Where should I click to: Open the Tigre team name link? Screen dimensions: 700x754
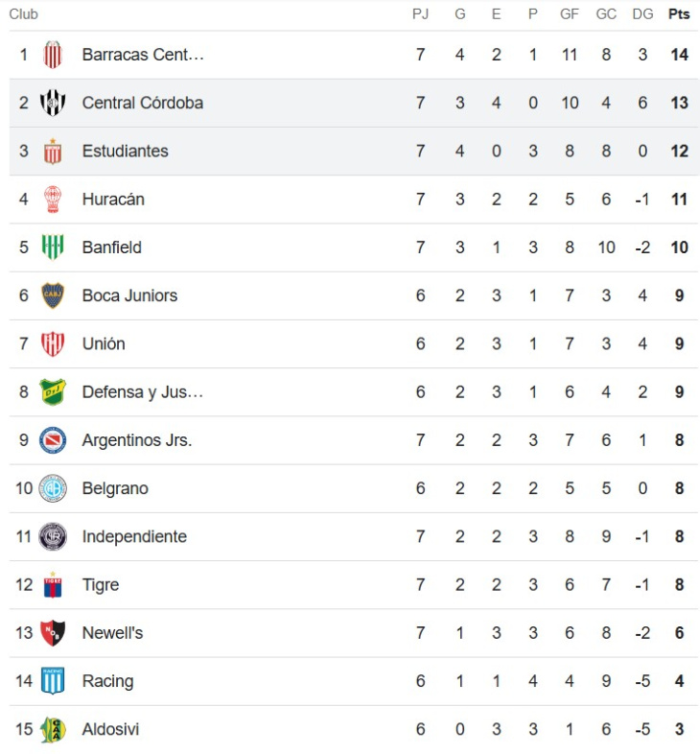[x=101, y=585]
